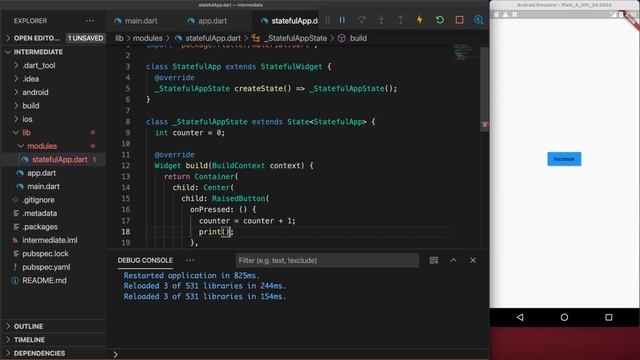
Task: Tap the Android emulator Home button
Action: (564, 317)
